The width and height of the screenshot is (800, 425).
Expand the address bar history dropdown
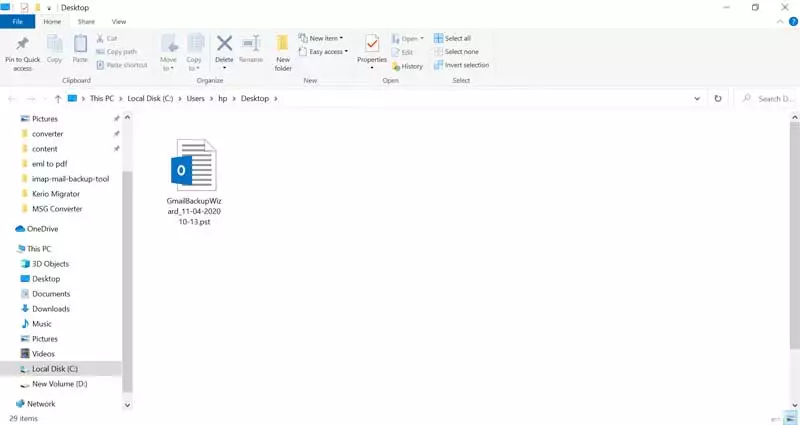click(697, 99)
